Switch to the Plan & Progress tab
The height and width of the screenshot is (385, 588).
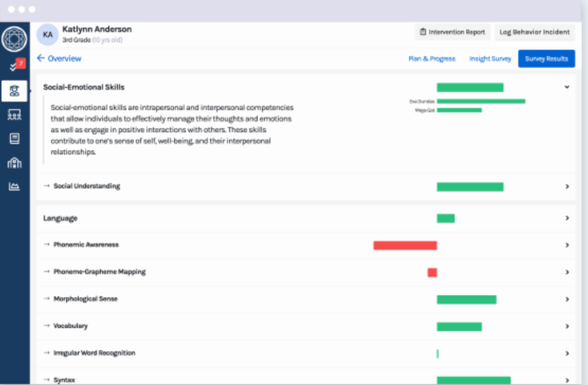[431, 59]
